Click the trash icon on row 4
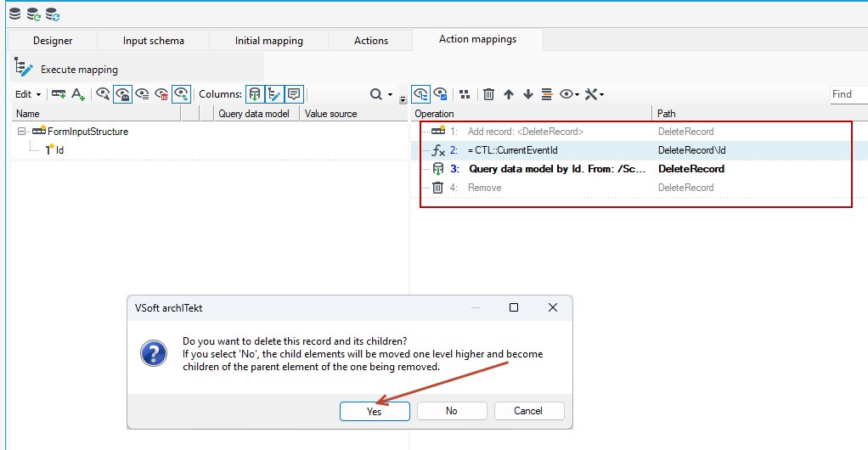Screen dimensions: 868x450 438,188
